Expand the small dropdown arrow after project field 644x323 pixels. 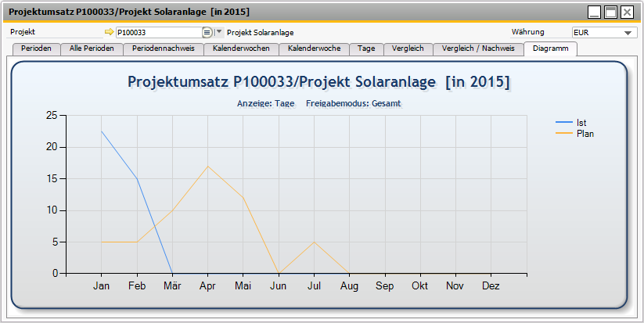pyautogui.click(x=218, y=33)
